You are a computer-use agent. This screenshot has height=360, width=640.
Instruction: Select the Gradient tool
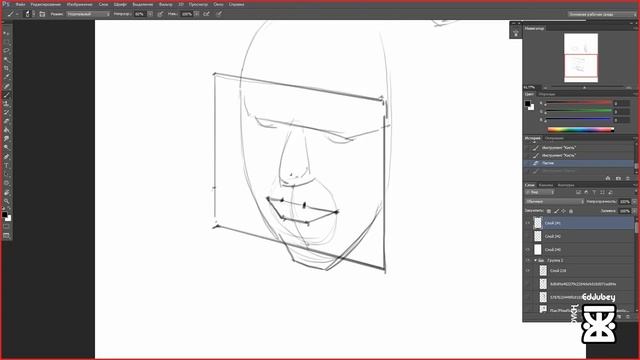coord(7,130)
